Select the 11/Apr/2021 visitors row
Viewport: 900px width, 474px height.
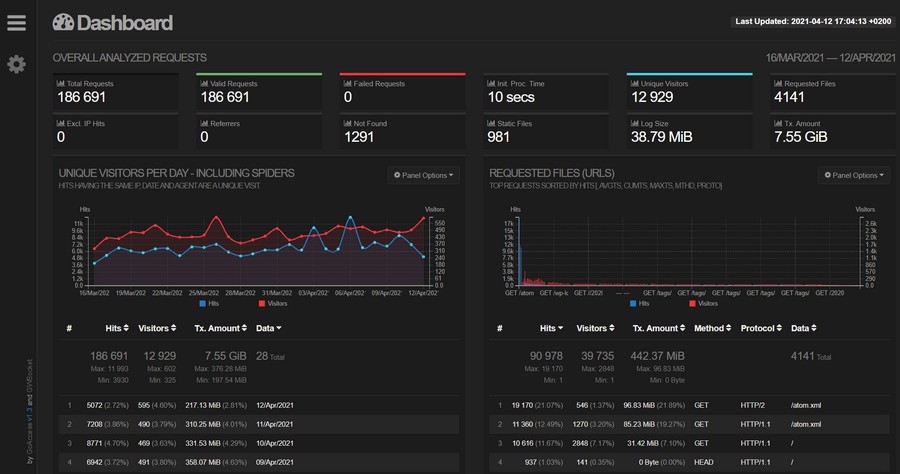pyautogui.click(x=258, y=424)
